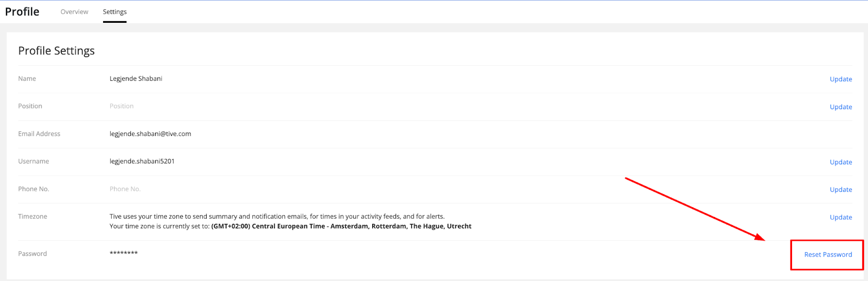The width and height of the screenshot is (868, 281).
Task: Click the Password row label
Action: (33, 254)
